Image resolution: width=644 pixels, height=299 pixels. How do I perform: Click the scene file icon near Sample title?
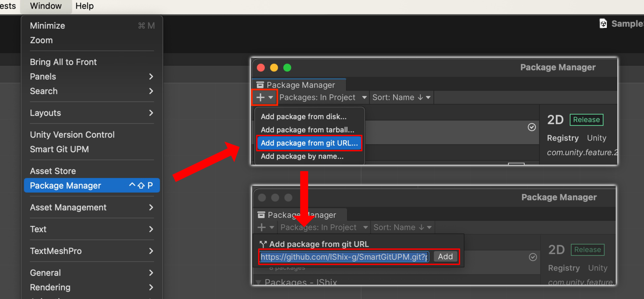[603, 23]
